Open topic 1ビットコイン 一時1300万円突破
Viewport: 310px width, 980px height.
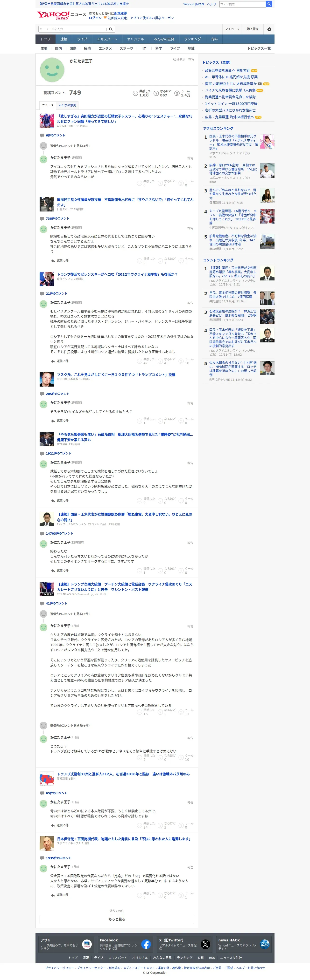point(231,104)
